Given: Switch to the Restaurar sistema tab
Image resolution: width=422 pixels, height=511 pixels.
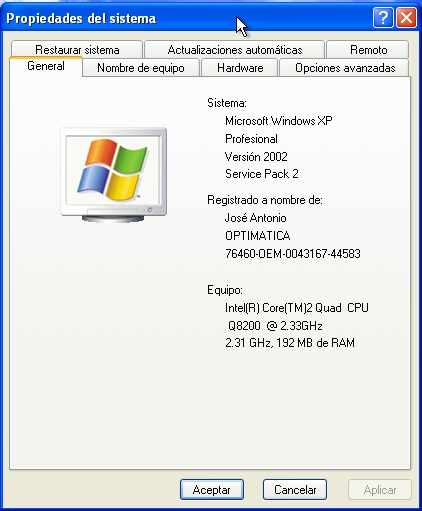Looking at the screenshot, I should coord(77,50).
